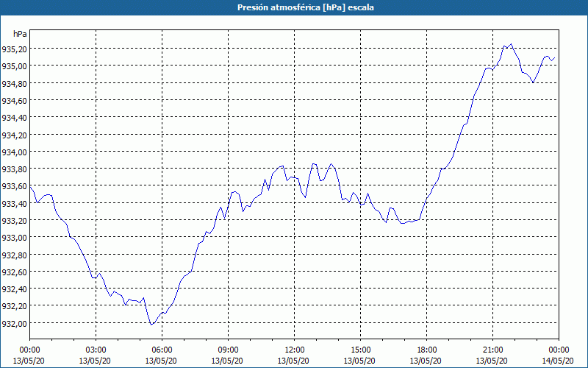Click the 14/05/20 date label

(558, 361)
